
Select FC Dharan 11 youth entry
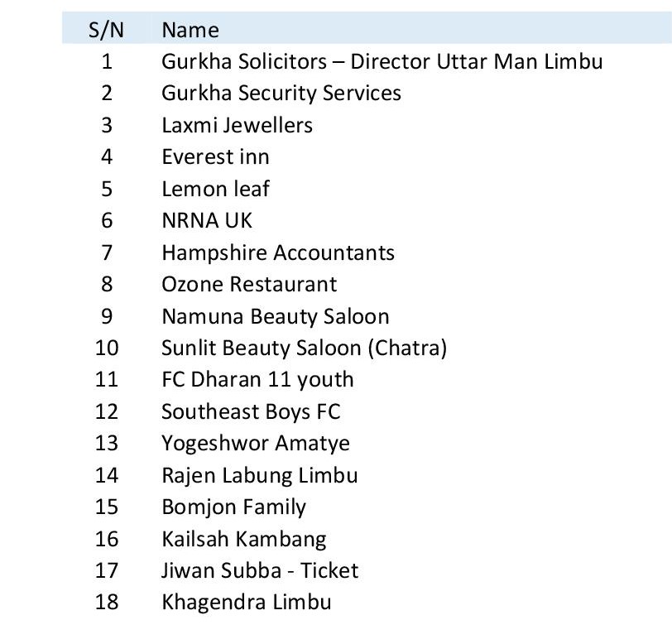[257, 380]
